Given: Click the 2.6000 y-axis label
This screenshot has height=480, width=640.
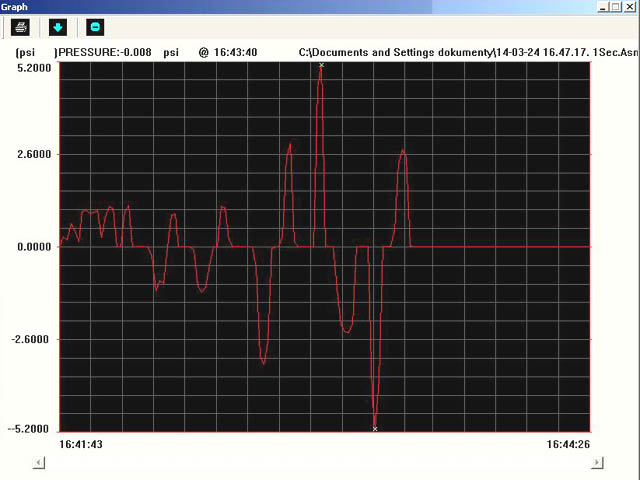Looking at the screenshot, I should click(34, 154).
